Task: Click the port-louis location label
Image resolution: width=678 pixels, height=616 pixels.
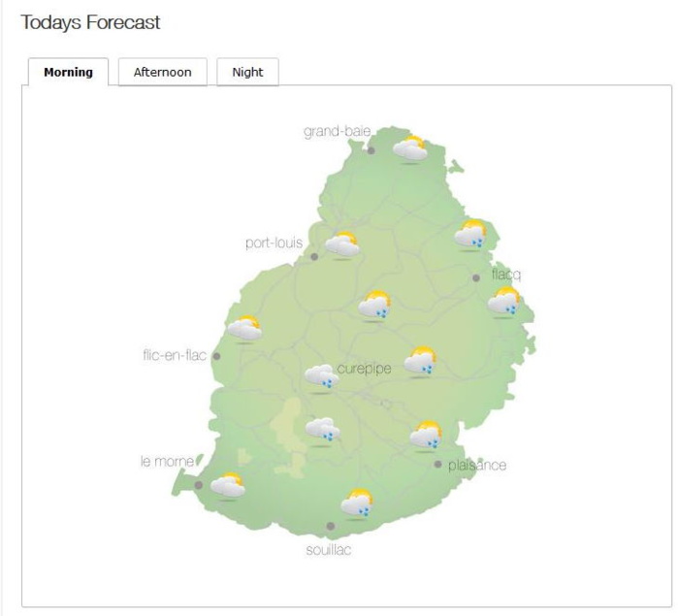Action: 274,243
